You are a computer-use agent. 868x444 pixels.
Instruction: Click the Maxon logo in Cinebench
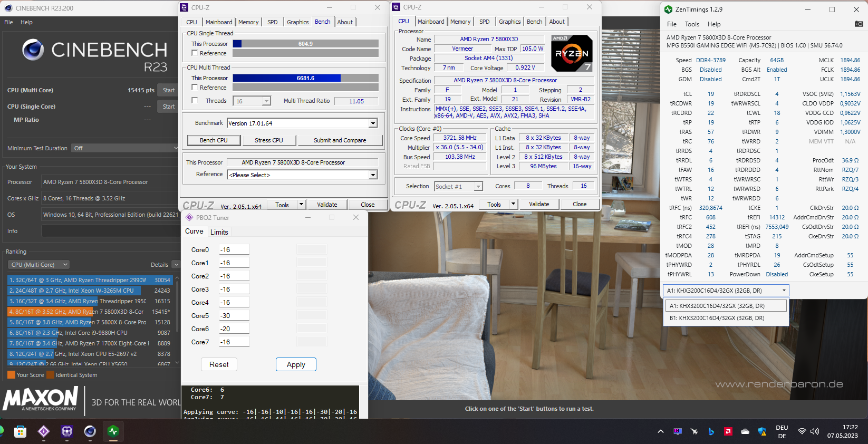40,399
